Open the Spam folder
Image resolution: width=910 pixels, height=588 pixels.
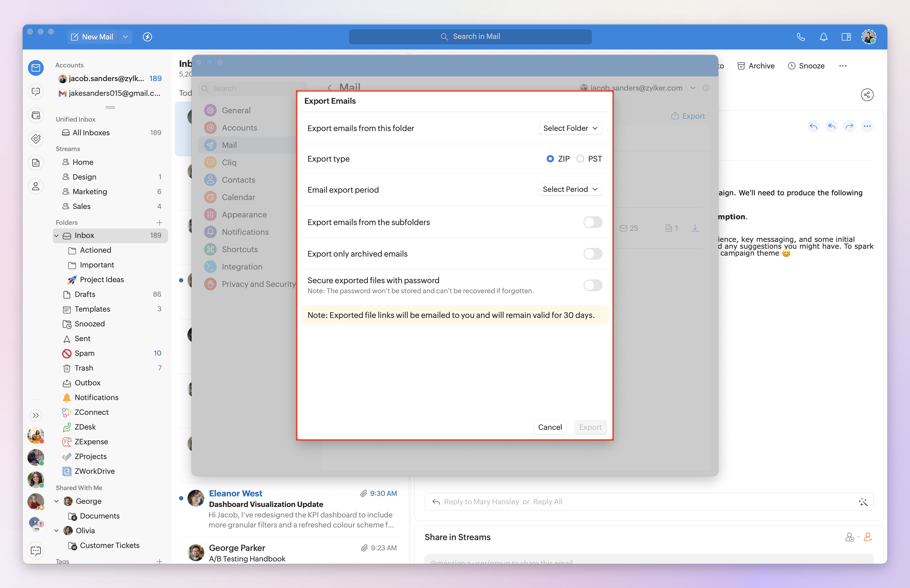click(x=85, y=353)
